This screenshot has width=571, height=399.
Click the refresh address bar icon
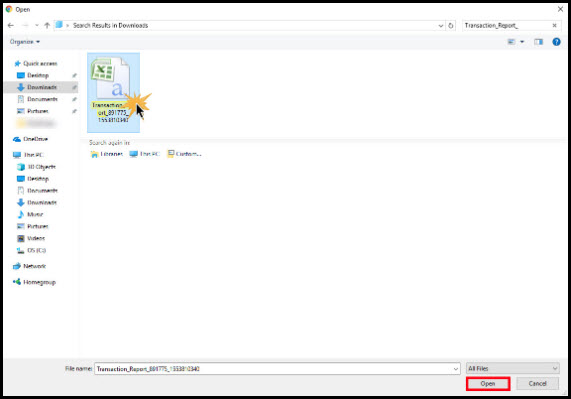(x=451, y=25)
